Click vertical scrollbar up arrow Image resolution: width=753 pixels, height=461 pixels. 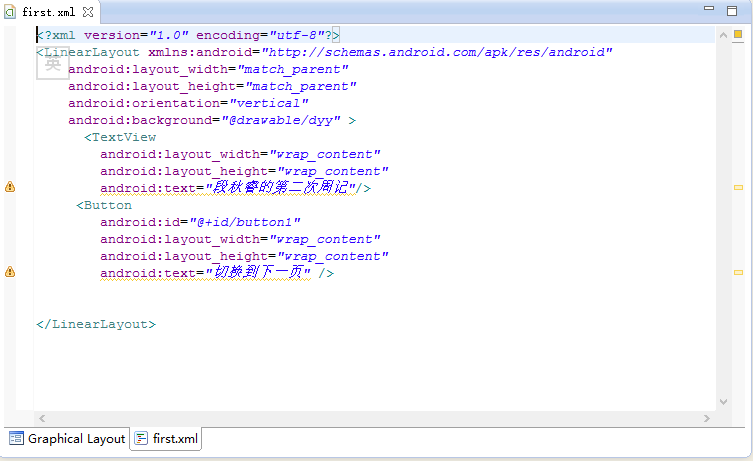(x=723, y=35)
